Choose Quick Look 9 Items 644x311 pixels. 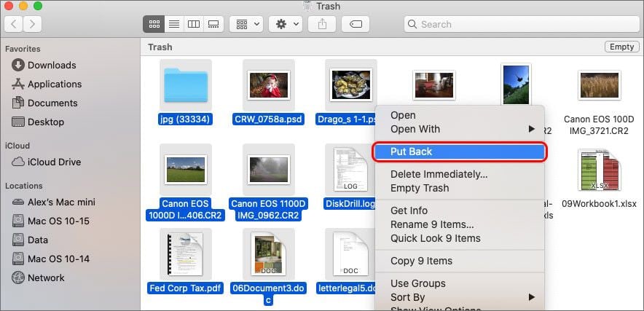[x=460, y=238]
